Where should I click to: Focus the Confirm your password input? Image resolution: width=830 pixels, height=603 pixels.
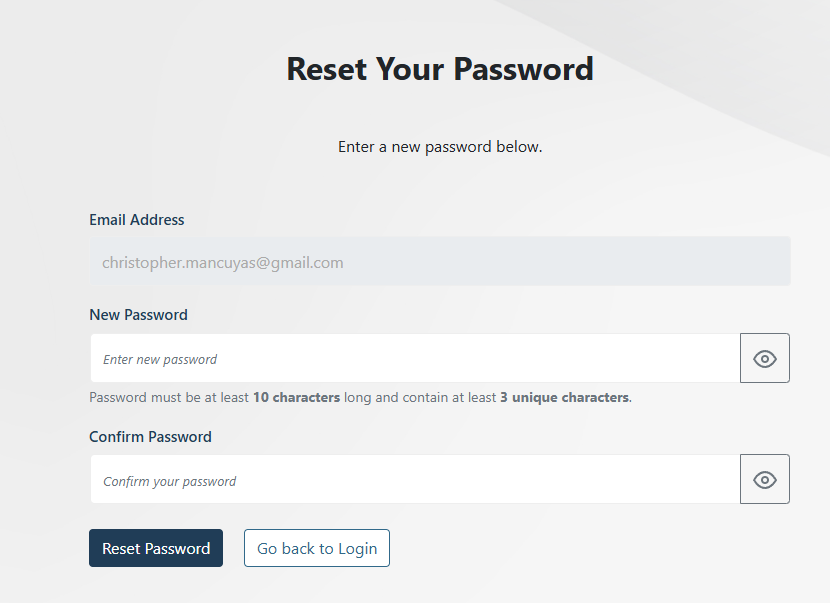(415, 480)
